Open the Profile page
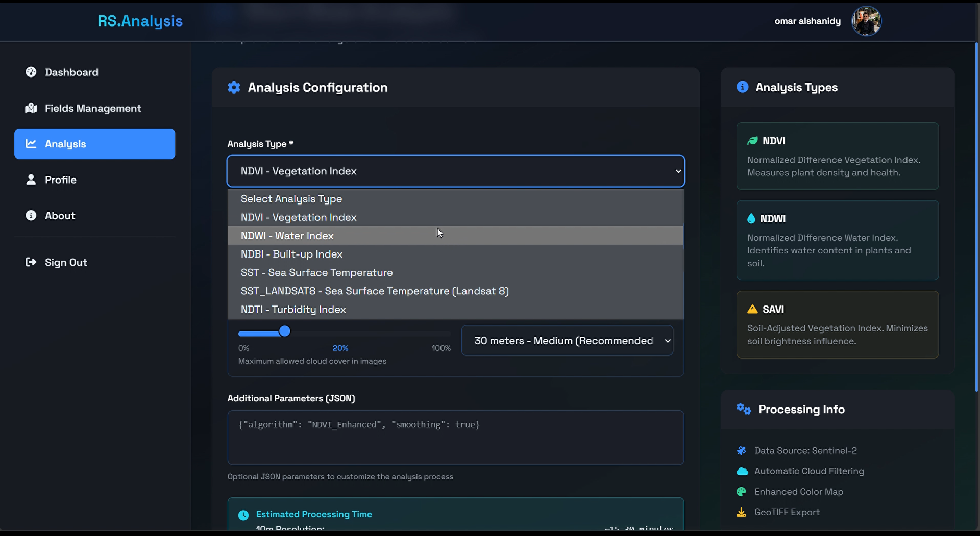Image resolution: width=980 pixels, height=536 pixels. point(95,180)
